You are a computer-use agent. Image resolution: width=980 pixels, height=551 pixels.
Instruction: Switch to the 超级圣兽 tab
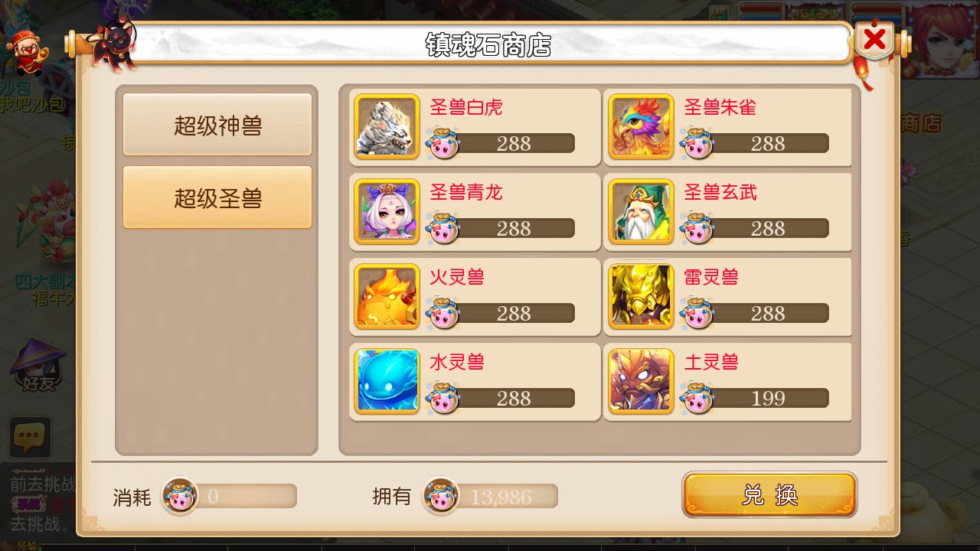point(217,197)
